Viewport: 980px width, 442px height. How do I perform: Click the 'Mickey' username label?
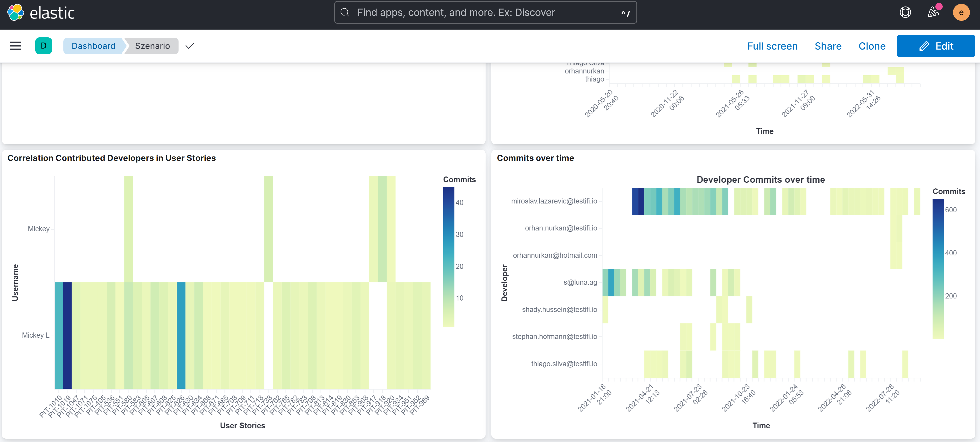pos(38,228)
